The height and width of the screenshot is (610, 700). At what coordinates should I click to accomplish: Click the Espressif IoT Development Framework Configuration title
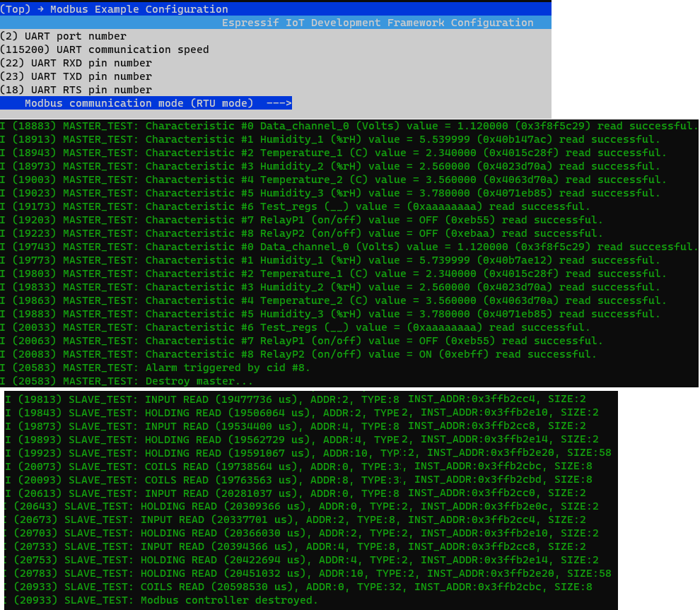(x=378, y=23)
